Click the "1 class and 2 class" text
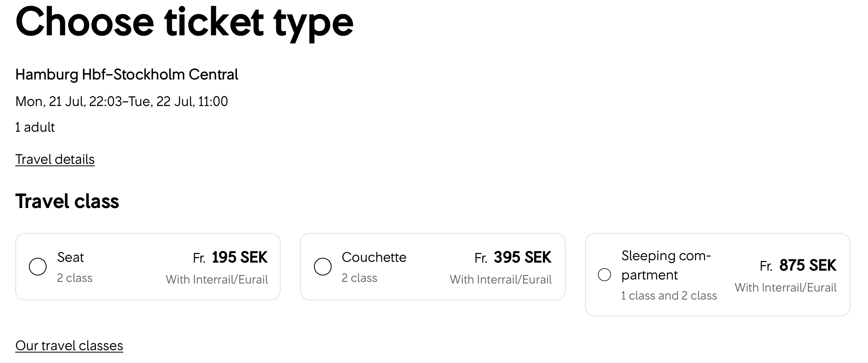The width and height of the screenshot is (868, 363). [669, 296]
